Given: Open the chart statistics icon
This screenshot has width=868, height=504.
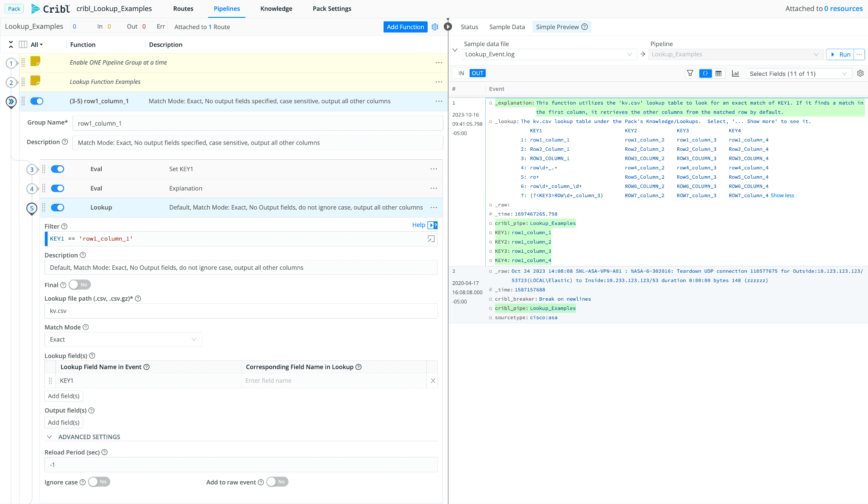Looking at the screenshot, I should click(x=735, y=73).
